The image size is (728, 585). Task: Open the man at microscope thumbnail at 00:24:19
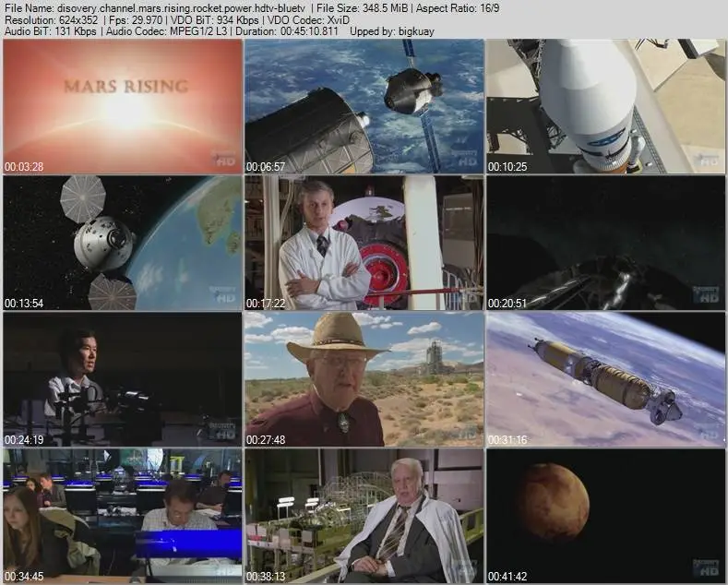[123, 379]
